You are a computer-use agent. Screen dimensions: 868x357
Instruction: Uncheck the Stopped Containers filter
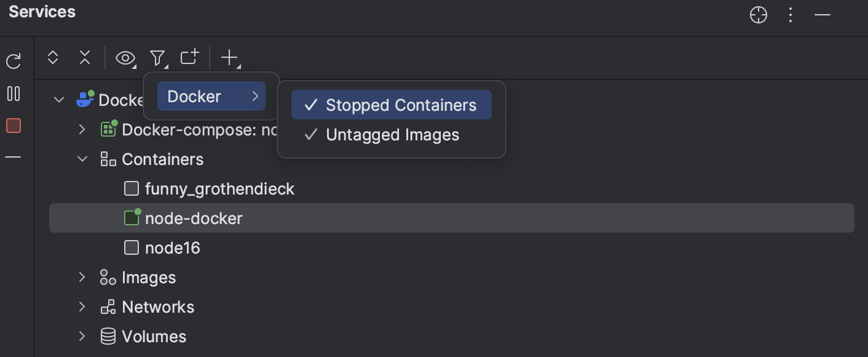pyautogui.click(x=391, y=105)
